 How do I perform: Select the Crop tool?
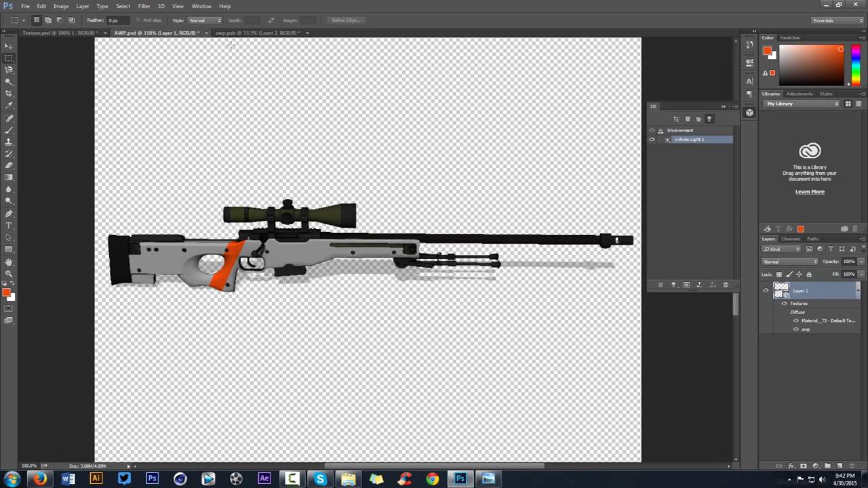(x=9, y=94)
